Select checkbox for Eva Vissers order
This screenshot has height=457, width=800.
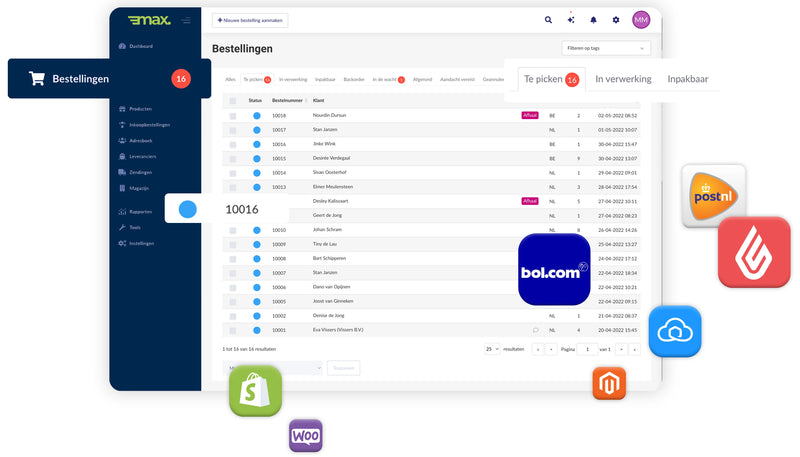click(233, 331)
